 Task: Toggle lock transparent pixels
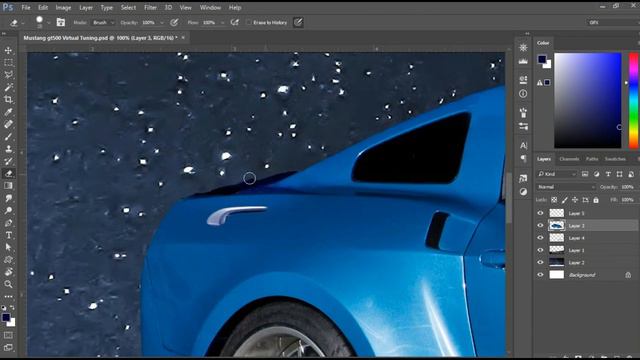554,200
